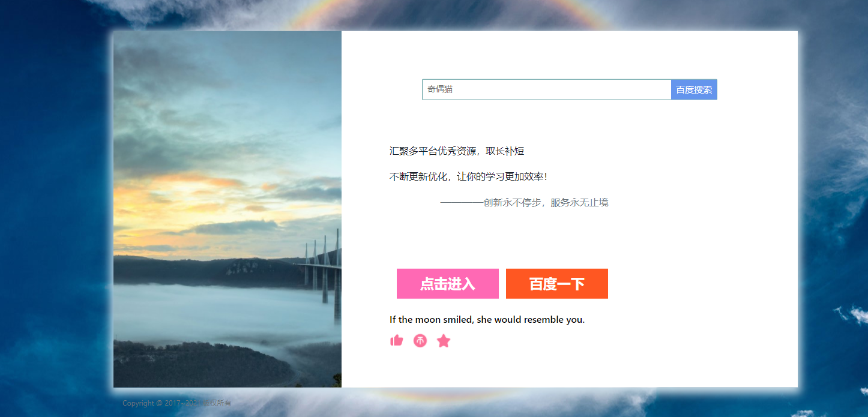Image resolution: width=868 pixels, height=417 pixels.
Task: Click the orange 百度一下 button
Action: 557,284
